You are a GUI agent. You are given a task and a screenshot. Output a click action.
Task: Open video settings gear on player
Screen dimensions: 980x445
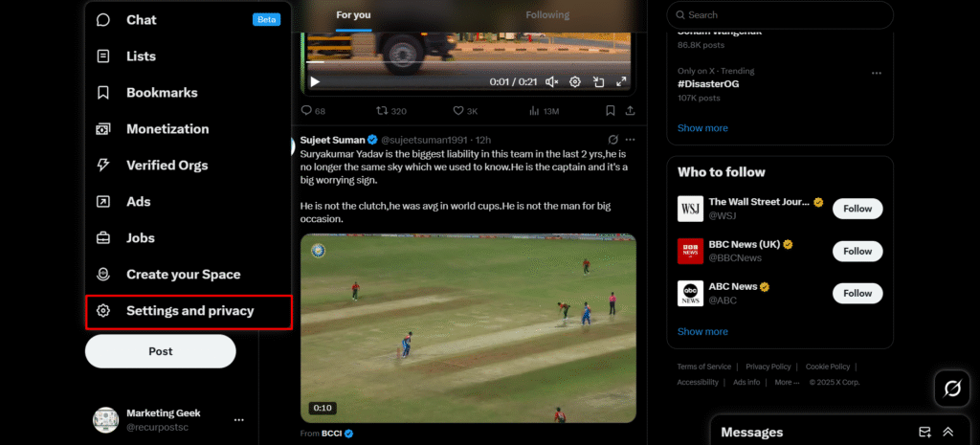[x=575, y=82]
